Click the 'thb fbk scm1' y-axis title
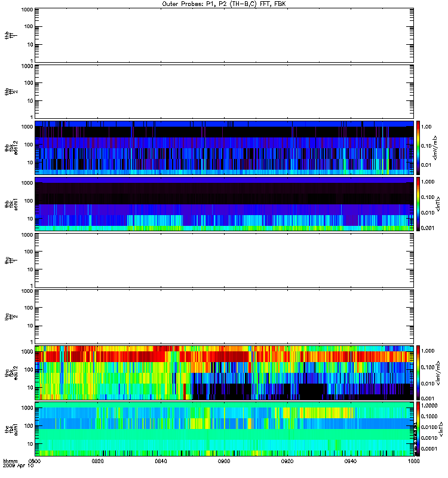This screenshot has width=448, height=478. pyautogui.click(x=11, y=204)
